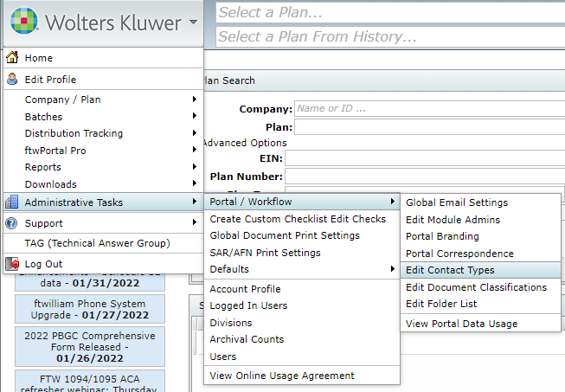The width and height of the screenshot is (565, 392).
Task: Click the Plan input field
Action: tap(429, 127)
